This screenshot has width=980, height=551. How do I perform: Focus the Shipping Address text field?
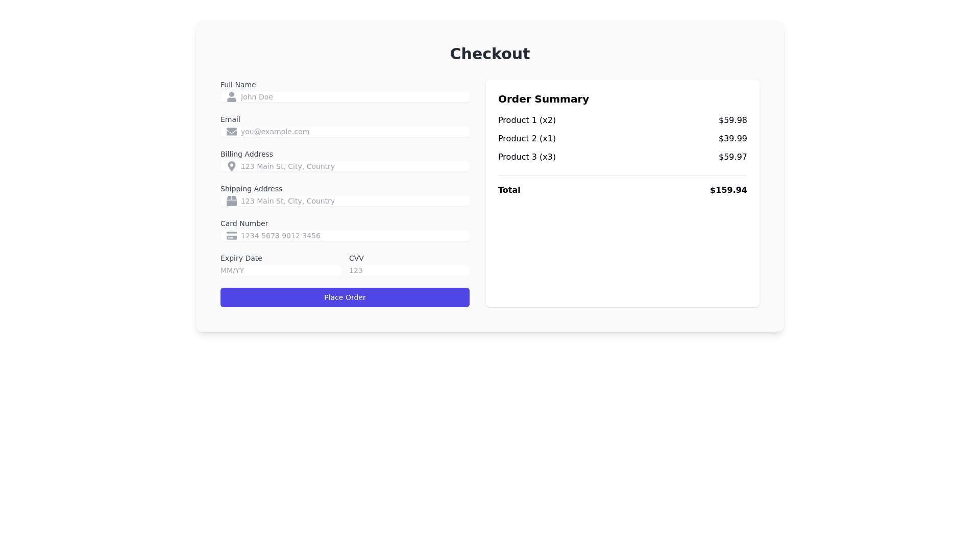[x=352, y=201]
